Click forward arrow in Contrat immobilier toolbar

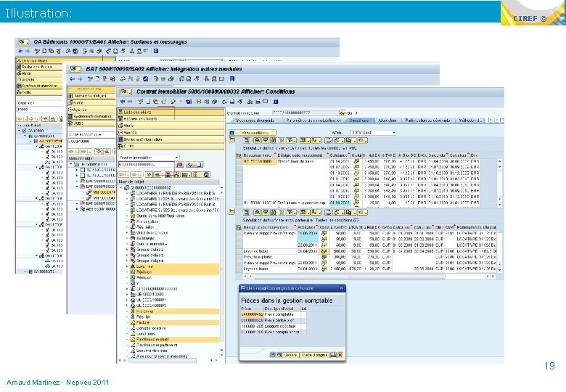(130, 102)
